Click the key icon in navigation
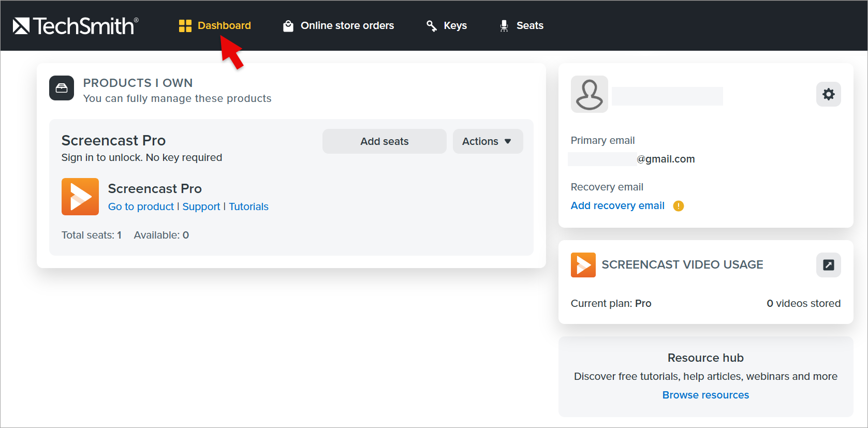The height and width of the screenshot is (428, 868). coord(432,26)
